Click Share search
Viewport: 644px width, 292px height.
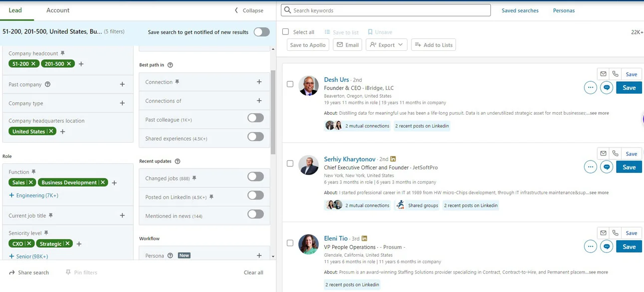coord(29,273)
